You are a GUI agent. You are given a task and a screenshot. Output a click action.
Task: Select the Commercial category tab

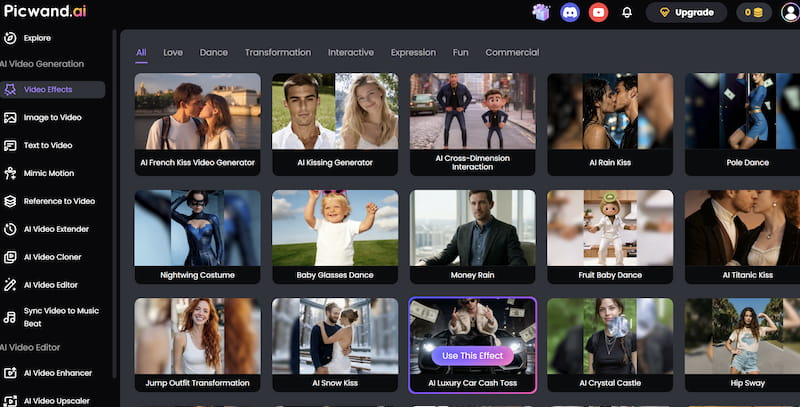(512, 53)
